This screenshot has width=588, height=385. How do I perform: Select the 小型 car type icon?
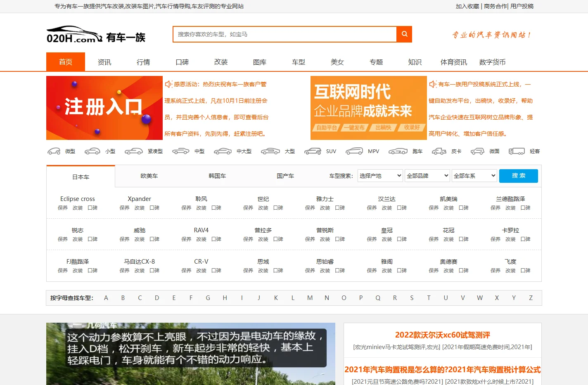(x=92, y=151)
